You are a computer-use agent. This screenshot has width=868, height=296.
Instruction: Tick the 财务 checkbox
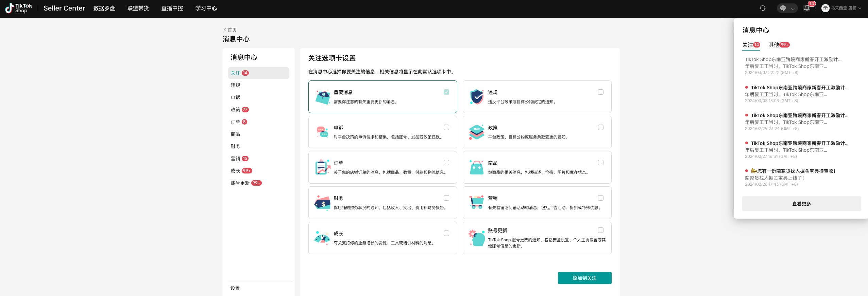coord(446,198)
